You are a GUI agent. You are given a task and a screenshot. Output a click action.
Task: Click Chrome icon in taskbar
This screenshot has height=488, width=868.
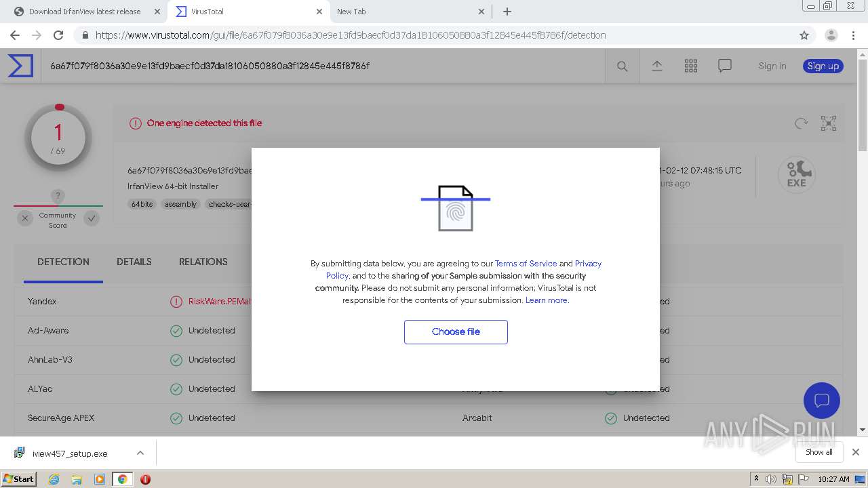click(x=122, y=479)
